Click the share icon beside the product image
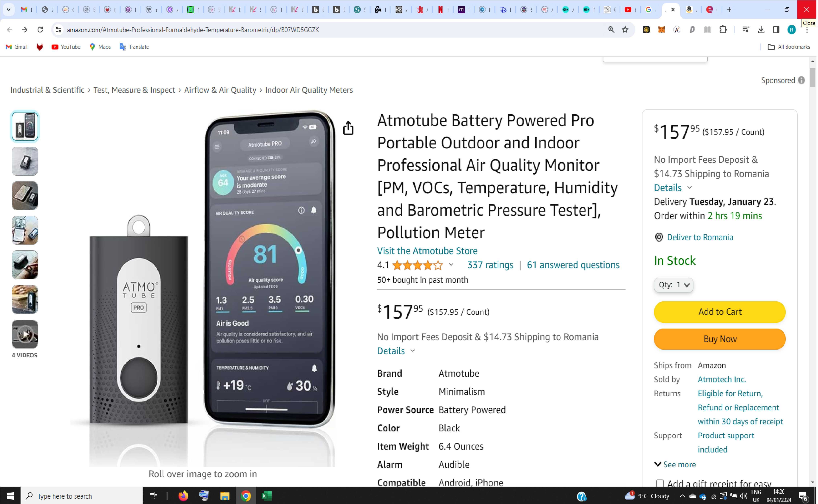 click(x=348, y=128)
